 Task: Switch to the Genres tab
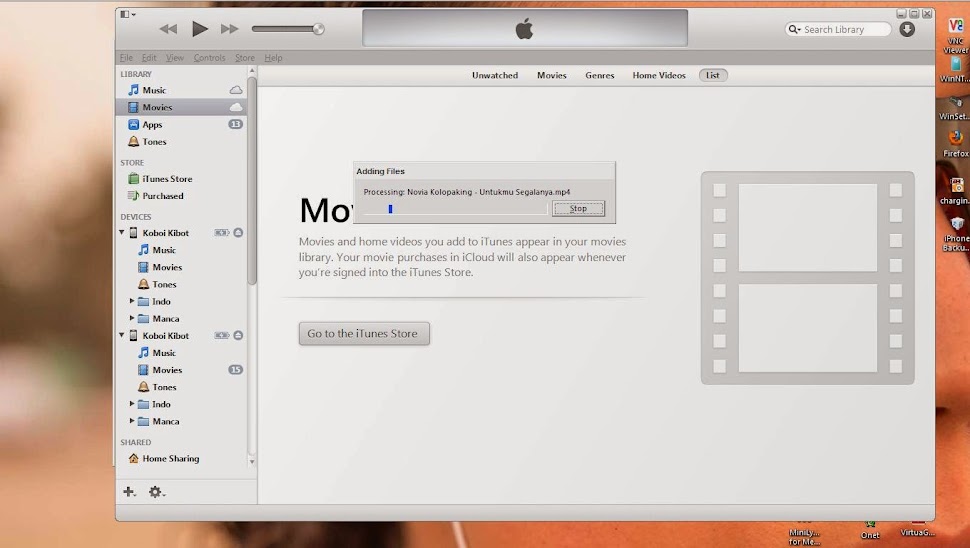point(599,75)
